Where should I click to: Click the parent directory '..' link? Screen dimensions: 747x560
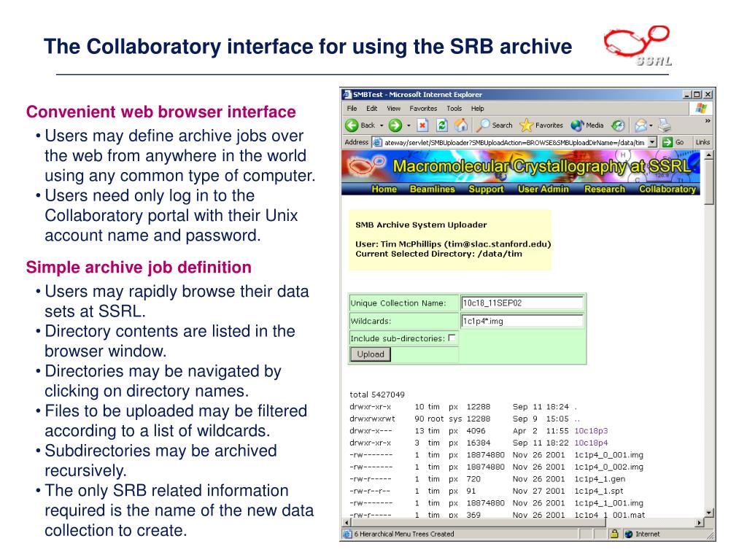(x=578, y=419)
